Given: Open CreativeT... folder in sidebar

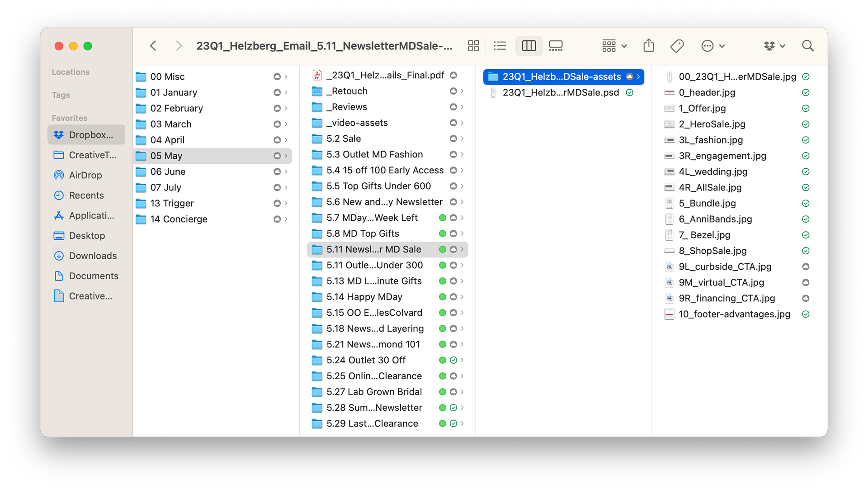Looking at the screenshot, I should [86, 155].
